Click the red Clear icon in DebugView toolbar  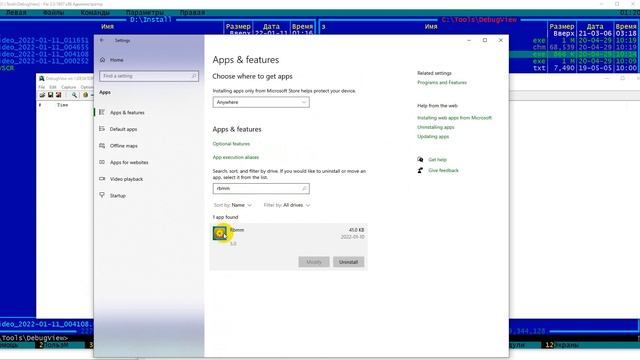tap(58, 95)
